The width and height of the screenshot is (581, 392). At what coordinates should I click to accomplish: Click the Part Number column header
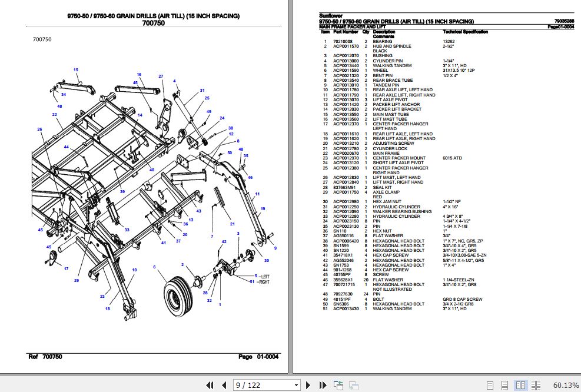pyautogui.click(x=346, y=32)
